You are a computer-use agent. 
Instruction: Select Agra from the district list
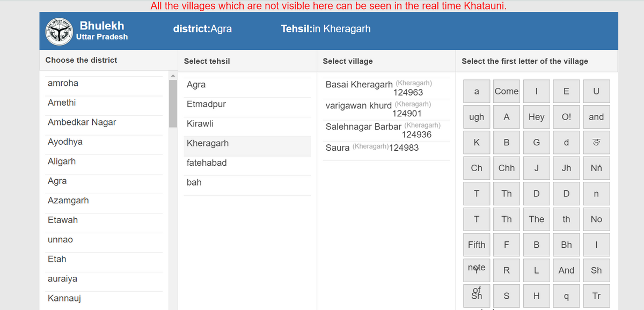coord(57,181)
